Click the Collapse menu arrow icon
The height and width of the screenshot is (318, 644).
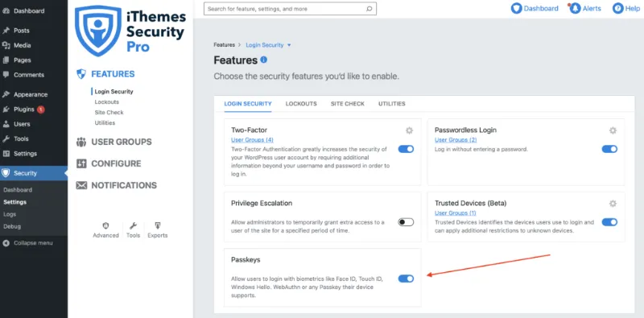[6, 243]
